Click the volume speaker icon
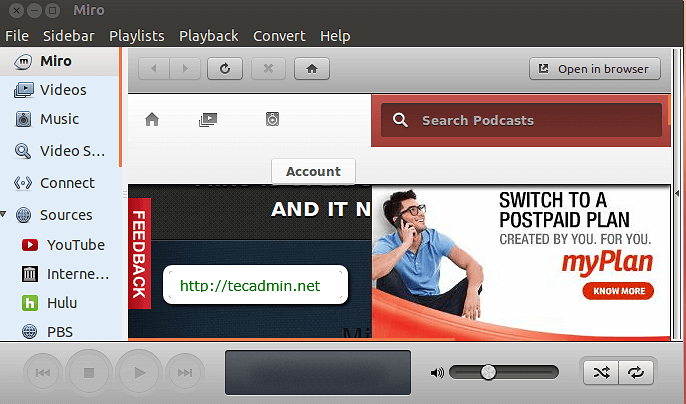 pos(437,373)
